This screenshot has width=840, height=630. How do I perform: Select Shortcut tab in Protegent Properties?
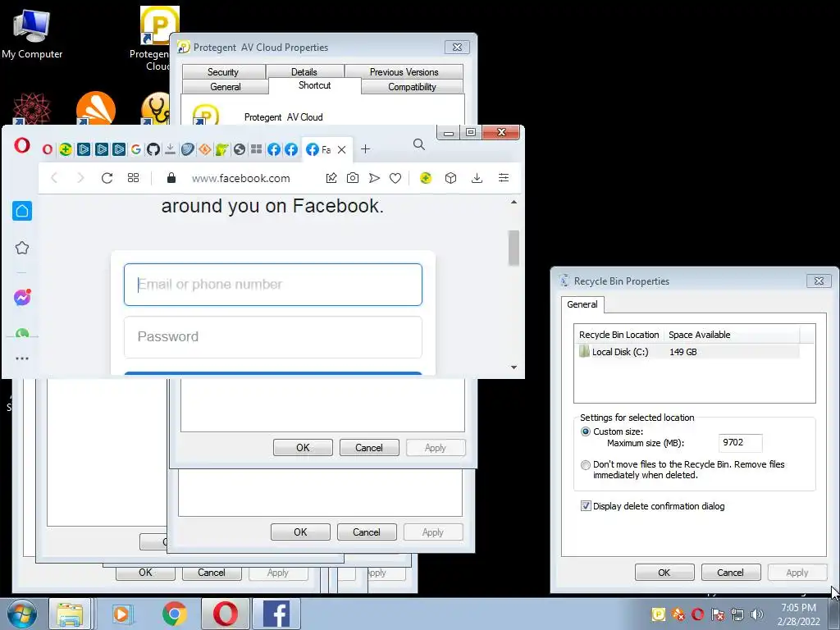[314, 85]
